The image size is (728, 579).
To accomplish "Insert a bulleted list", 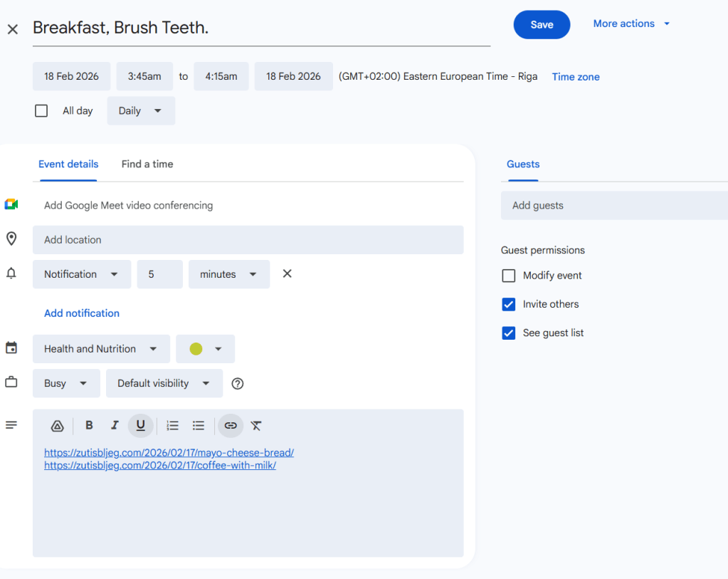I will pyautogui.click(x=199, y=425).
